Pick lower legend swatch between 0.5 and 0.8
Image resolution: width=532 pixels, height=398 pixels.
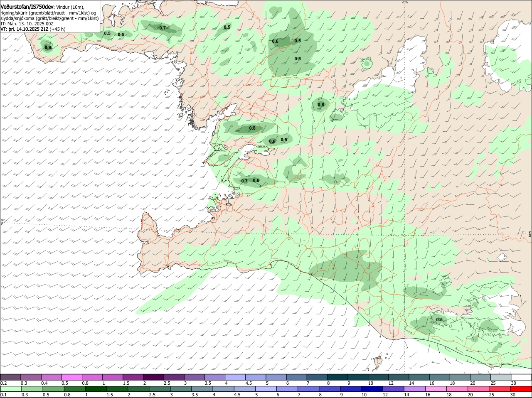[x=53, y=389]
